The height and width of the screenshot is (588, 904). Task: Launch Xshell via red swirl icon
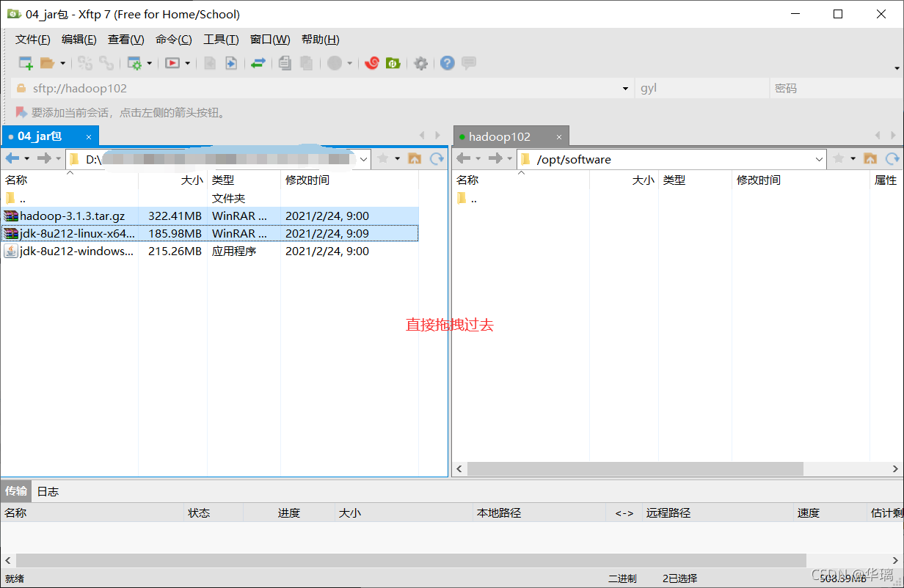tap(372, 63)
